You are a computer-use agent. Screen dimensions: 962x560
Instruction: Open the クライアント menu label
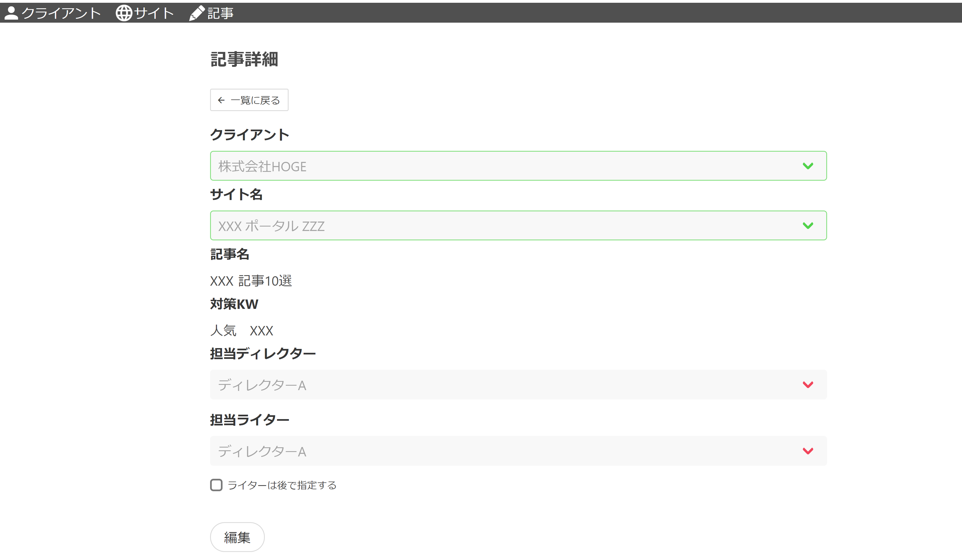click(x=61, y=13)
